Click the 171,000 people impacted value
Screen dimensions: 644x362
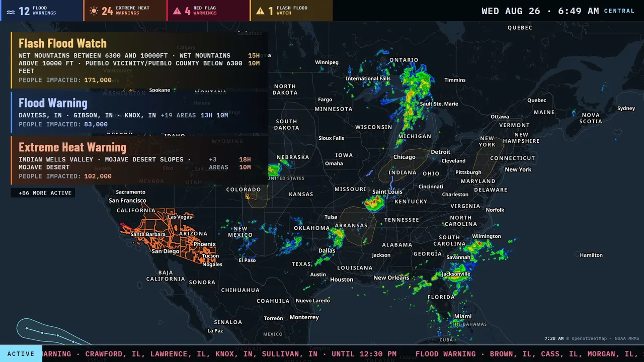point(98,80)
